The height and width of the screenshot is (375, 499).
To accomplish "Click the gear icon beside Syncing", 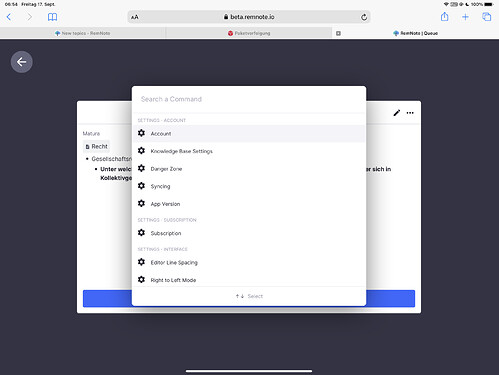I will click(141, 186).
